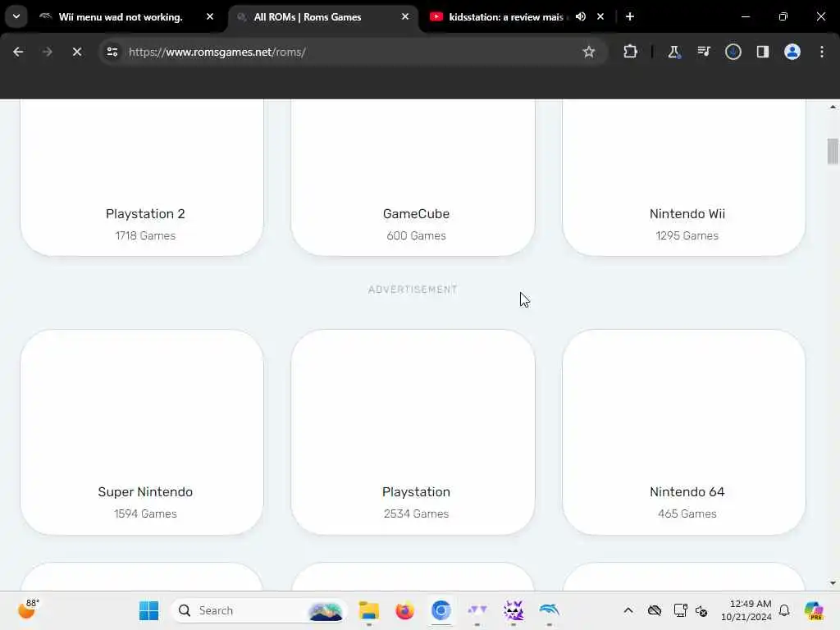Open Chrome three-dot menu
The width and height of the screenshot is (840, 630).
821,52
